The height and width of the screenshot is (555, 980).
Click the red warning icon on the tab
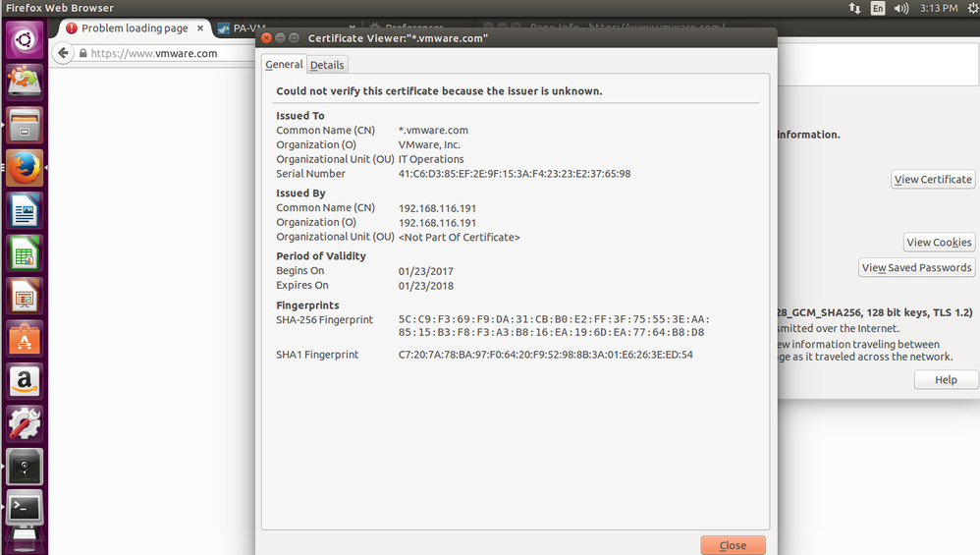click(72, 28)
